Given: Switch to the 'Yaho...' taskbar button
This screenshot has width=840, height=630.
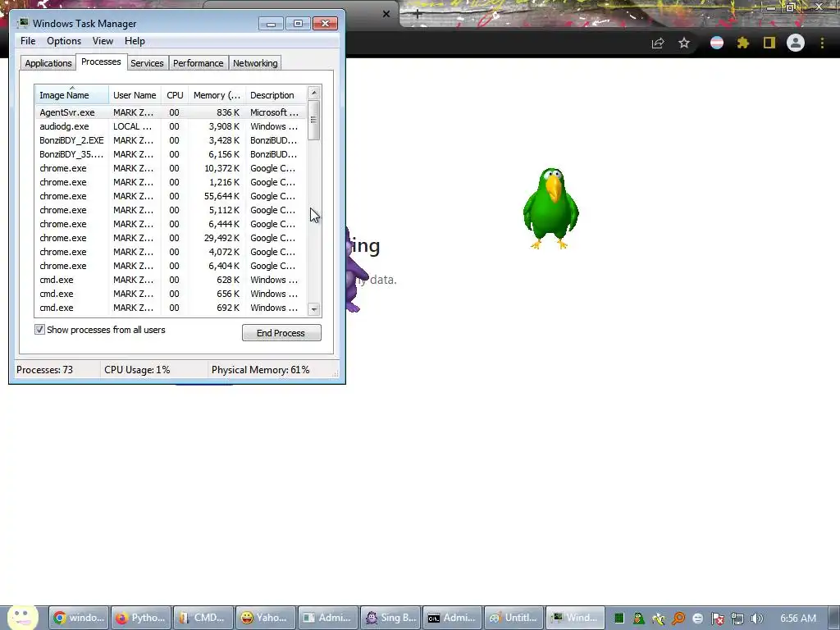Looking at the screenshot, I should (x=266, y=618).
